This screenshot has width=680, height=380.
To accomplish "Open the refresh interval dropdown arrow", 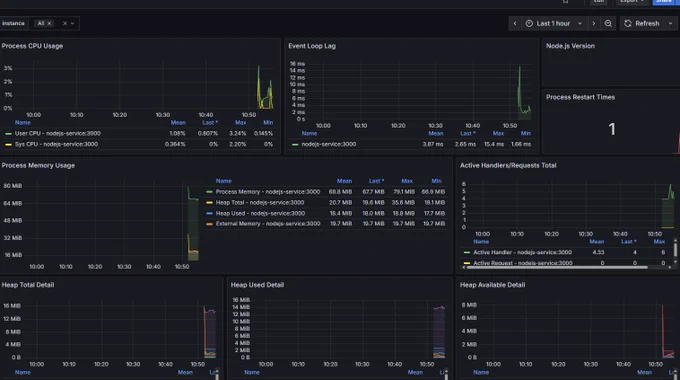I will [x=670, y=23].
